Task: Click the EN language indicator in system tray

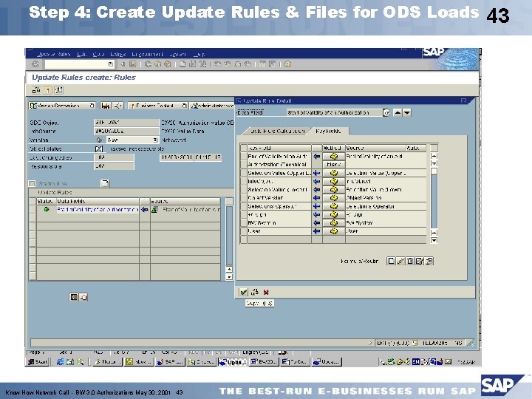Action: point(416,361)
